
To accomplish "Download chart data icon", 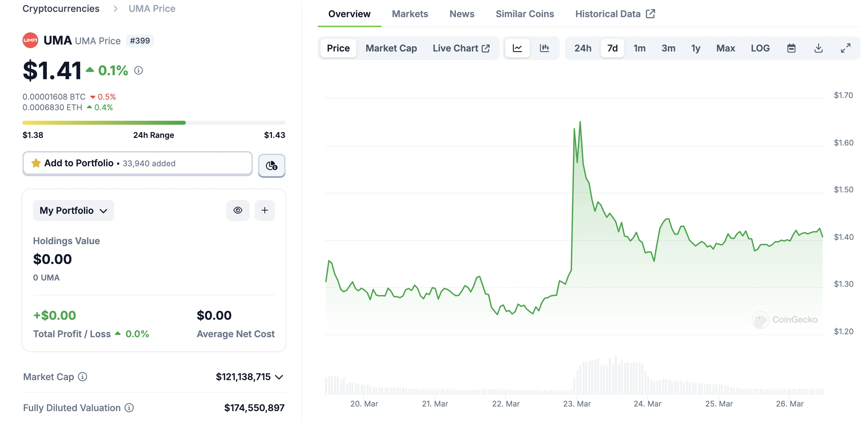I will click(818, 48).
